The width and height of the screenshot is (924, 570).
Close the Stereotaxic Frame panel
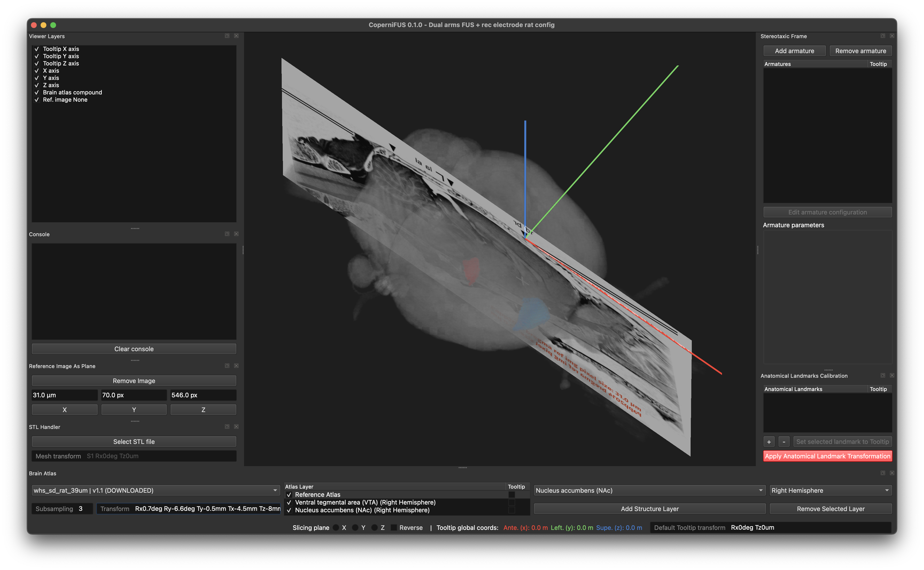(892, 36)
